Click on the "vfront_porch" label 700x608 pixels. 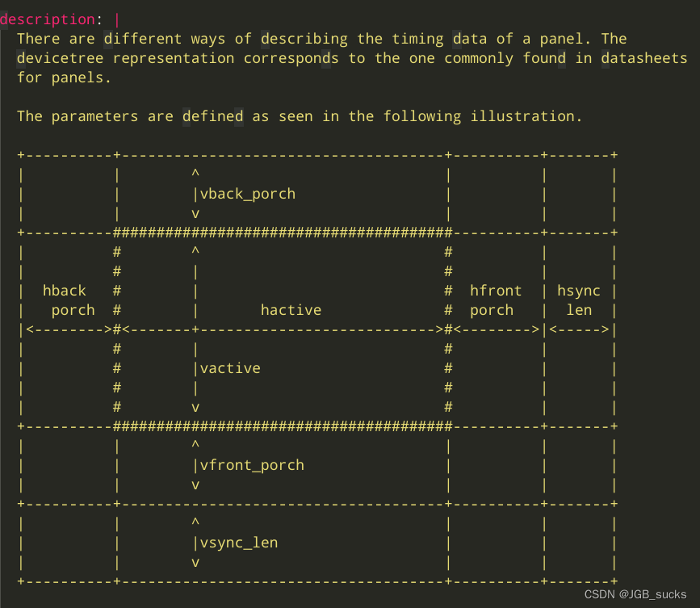point(251,465)
